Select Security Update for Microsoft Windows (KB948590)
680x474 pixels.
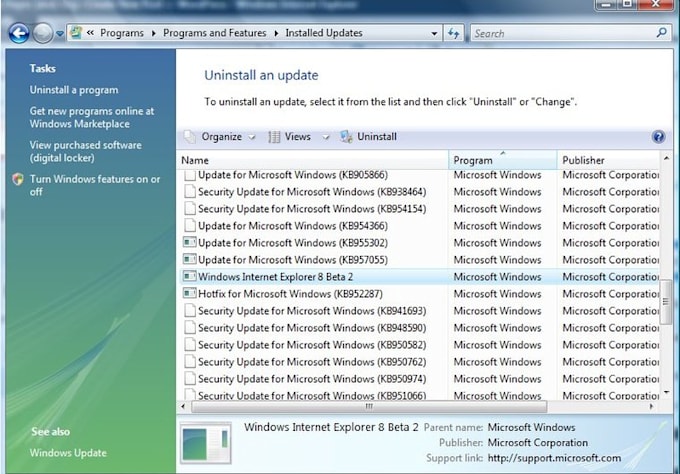click(312, 328)
